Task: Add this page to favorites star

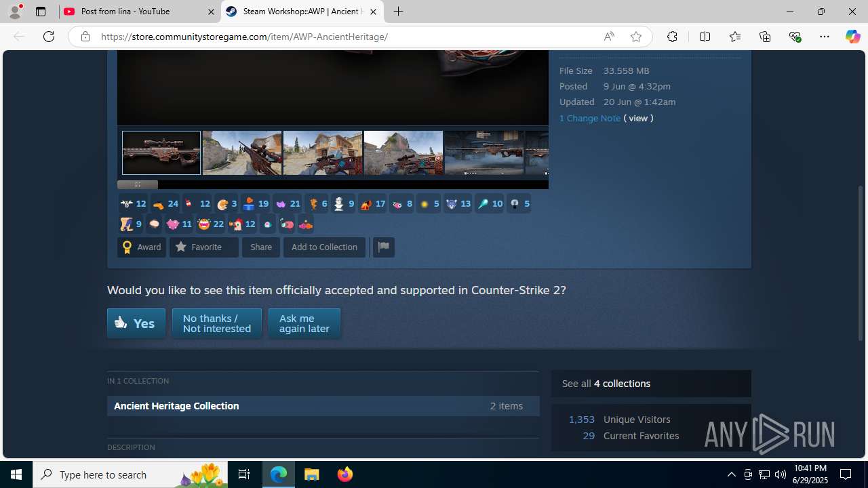Action: [x=636, y=37]
